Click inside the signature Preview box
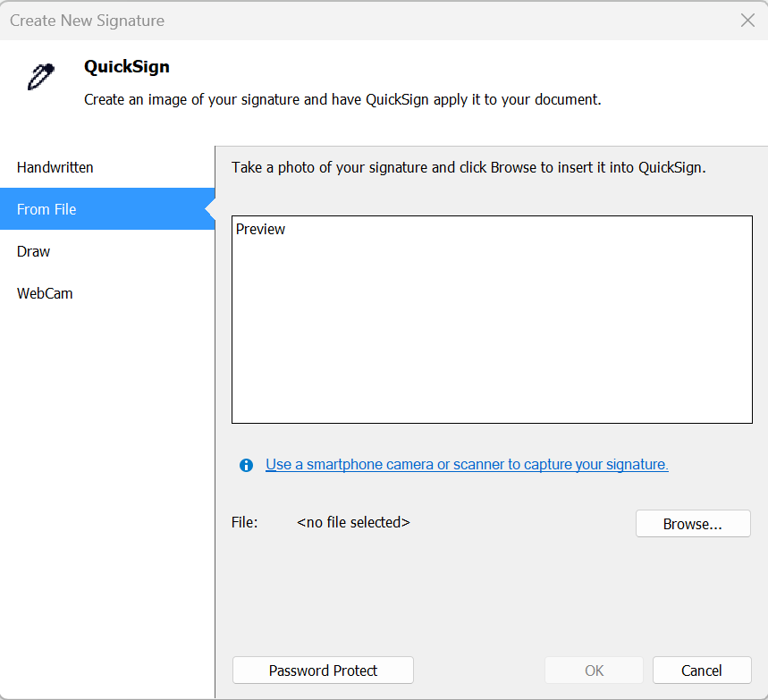Viewport: 768px width, 700px height. coord(492,319)
